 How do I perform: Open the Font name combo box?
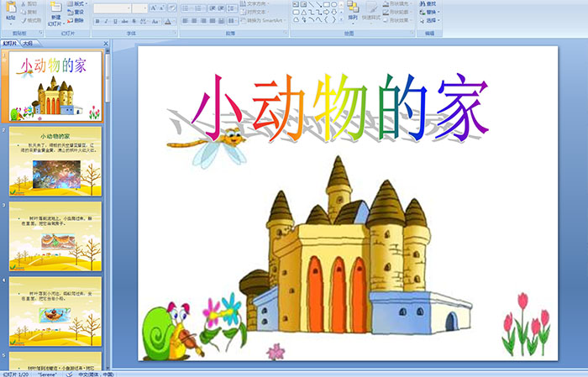tap(113, 8)
